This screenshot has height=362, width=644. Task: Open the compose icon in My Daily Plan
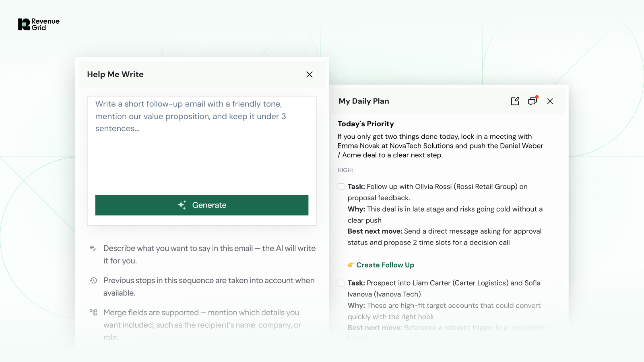coord(515,101)
